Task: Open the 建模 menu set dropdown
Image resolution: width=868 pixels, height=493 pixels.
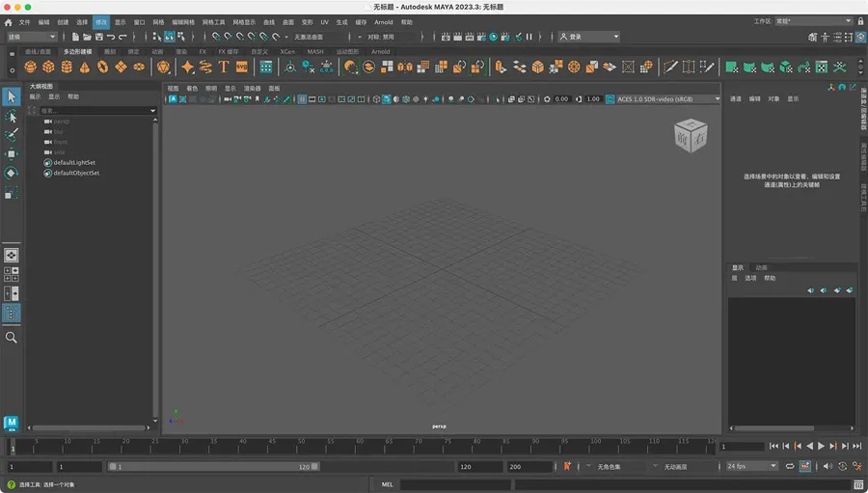Action: pos(31,37)
